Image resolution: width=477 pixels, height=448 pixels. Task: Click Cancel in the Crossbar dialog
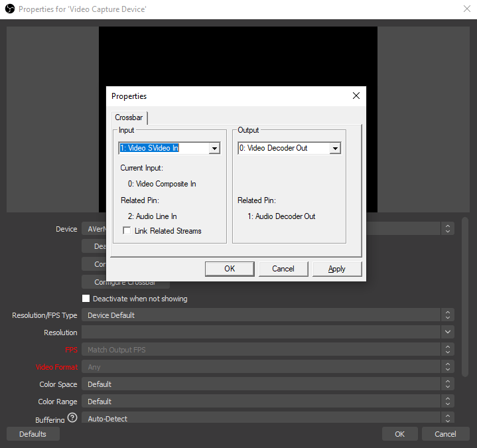pyautogui.click(x=283, y=269)
